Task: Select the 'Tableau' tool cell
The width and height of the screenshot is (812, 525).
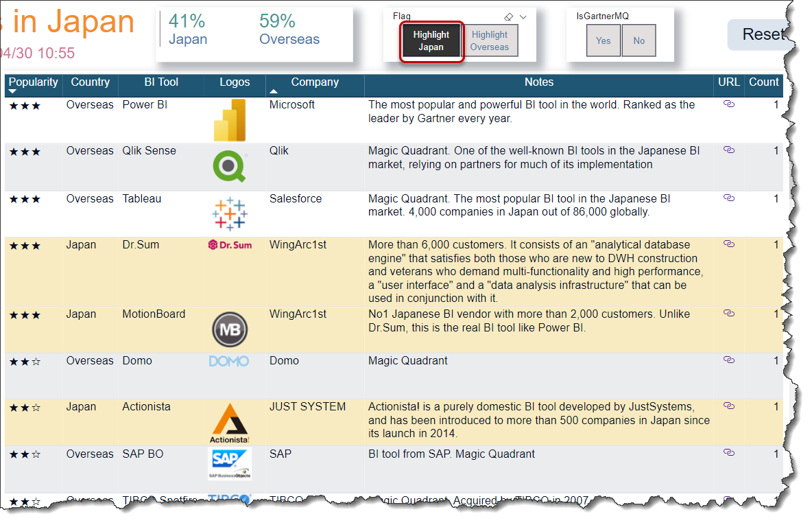Action: [142, 198]
